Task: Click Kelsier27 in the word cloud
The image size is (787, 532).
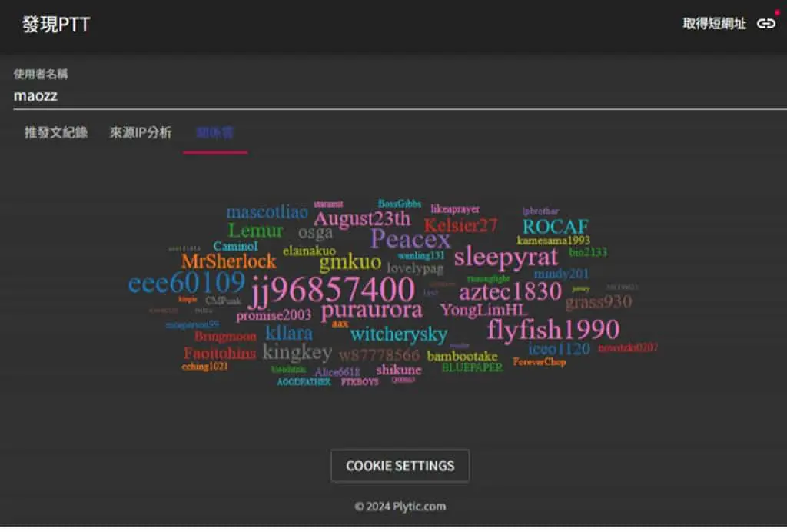Action: click(x=461, y=225)
